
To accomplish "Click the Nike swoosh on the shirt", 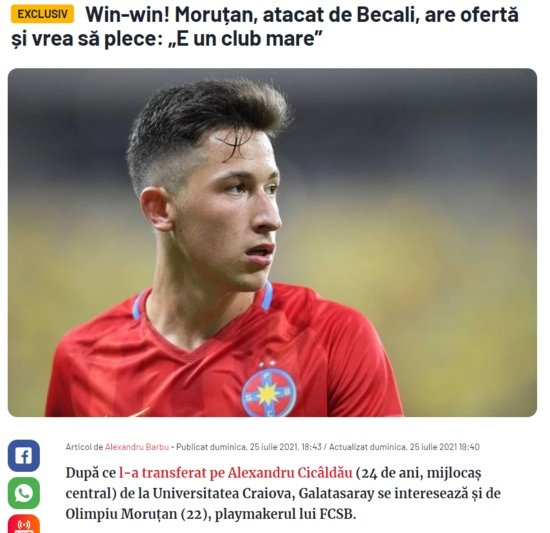I will tap(140, 412).
